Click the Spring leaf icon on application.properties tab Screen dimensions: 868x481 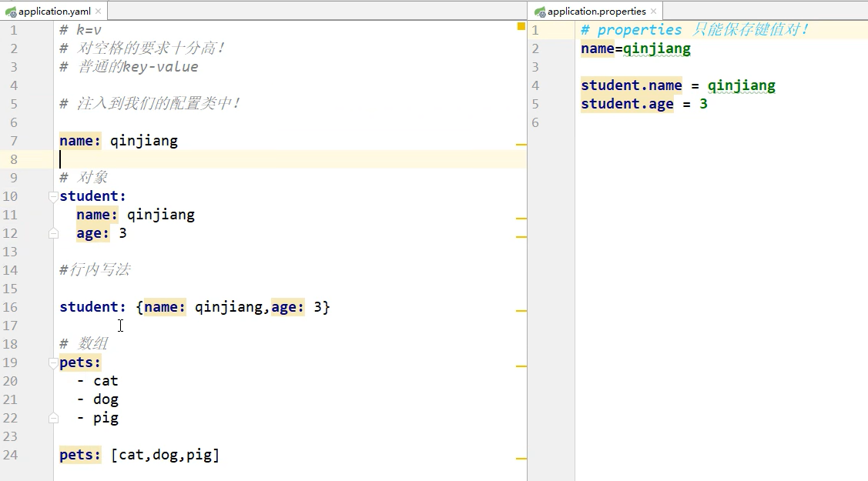[539, 11]
